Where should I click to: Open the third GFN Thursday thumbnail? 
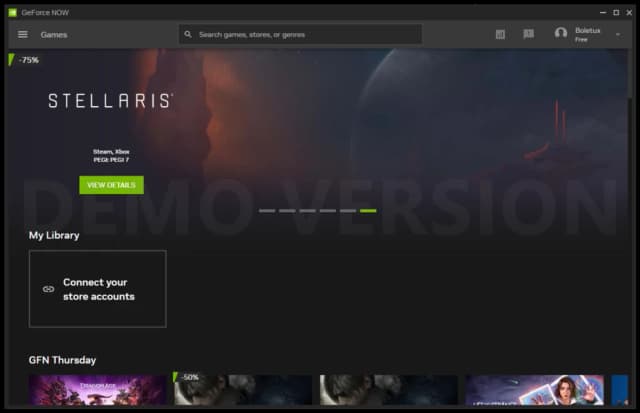[x=389, y=390]
